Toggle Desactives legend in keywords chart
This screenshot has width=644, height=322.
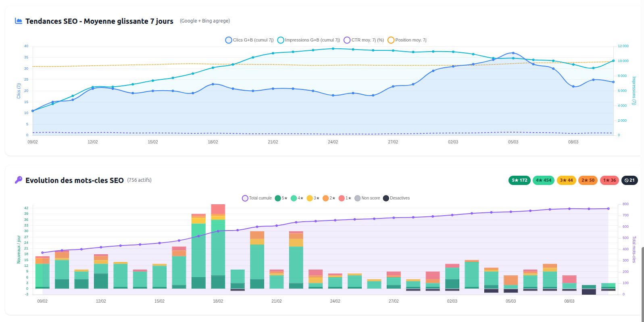(x=396, y=198)
